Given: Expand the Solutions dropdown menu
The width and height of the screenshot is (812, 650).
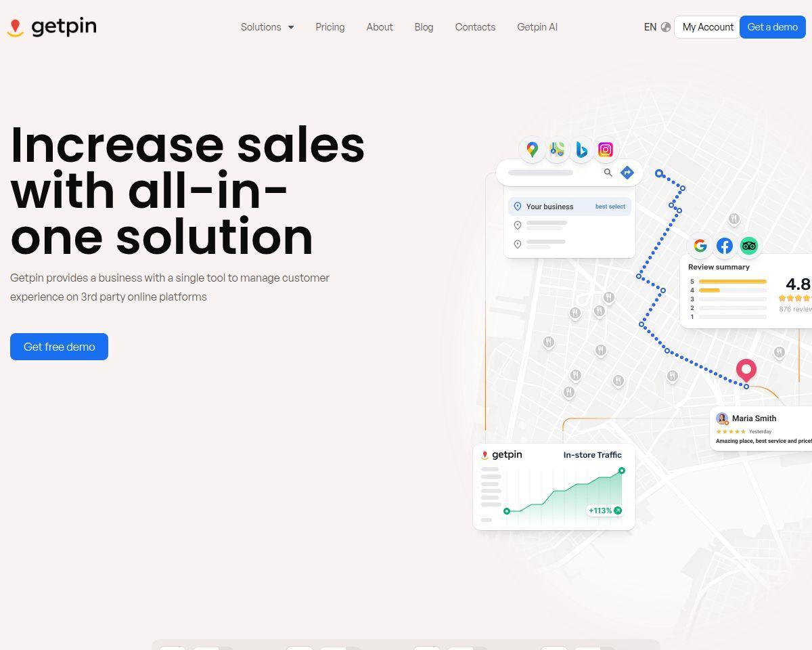Looking at the screenshot, I should click(x=267, y=27).
